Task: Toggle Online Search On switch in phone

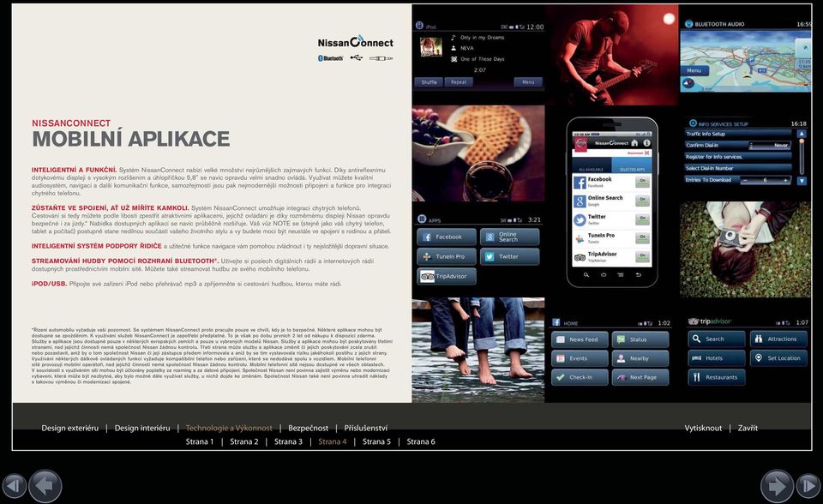Action: [x=642, y=201]
